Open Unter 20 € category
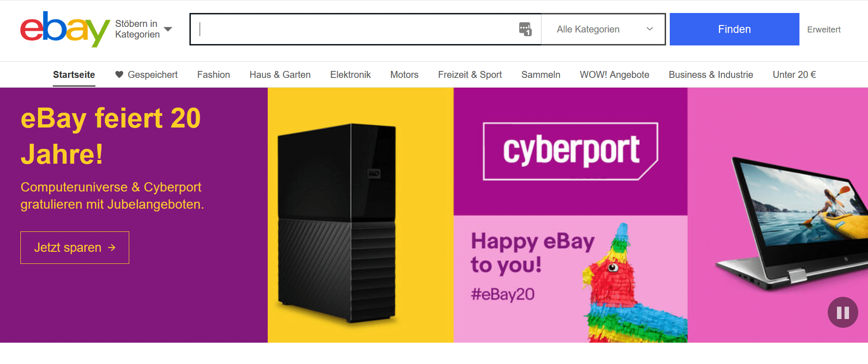 (794, 75)
